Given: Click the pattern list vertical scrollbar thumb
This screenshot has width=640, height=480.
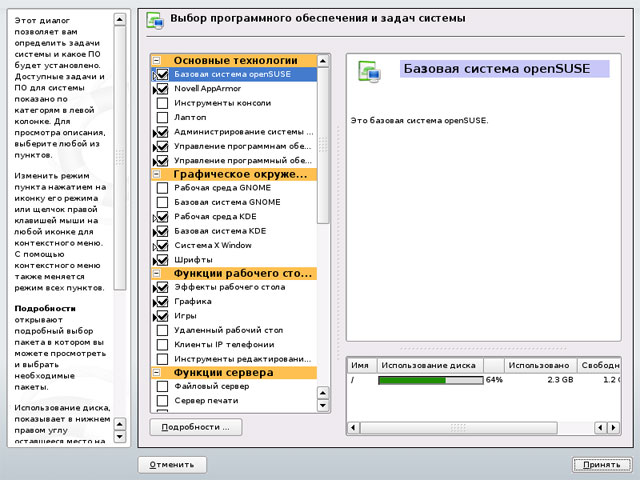Looking at the screenshot, I should [x=323, y=145].
